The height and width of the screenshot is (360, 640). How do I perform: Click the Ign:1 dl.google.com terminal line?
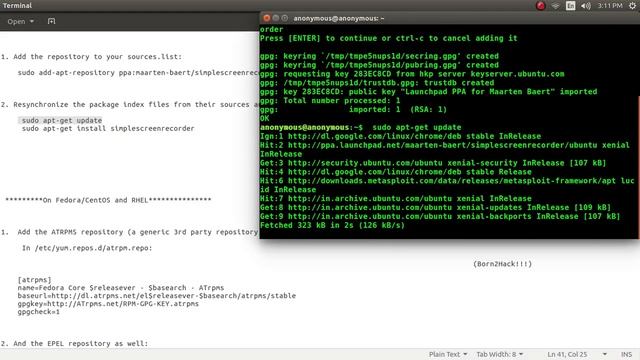(400, 136)
